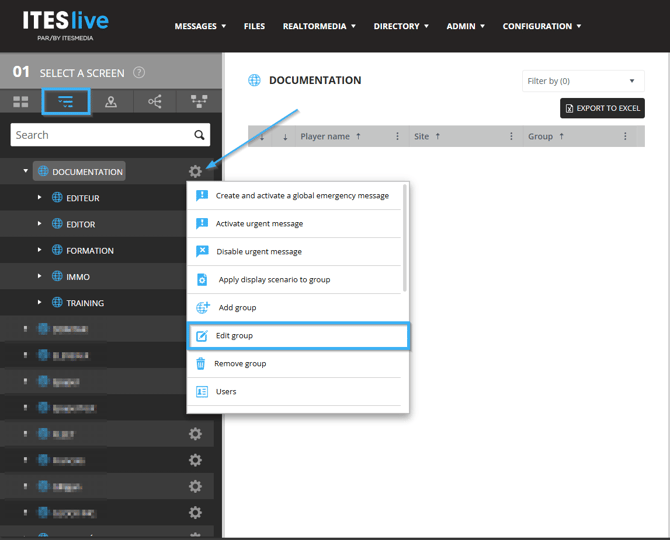
Task: Click into the Search input field
Action: [98, 135]
